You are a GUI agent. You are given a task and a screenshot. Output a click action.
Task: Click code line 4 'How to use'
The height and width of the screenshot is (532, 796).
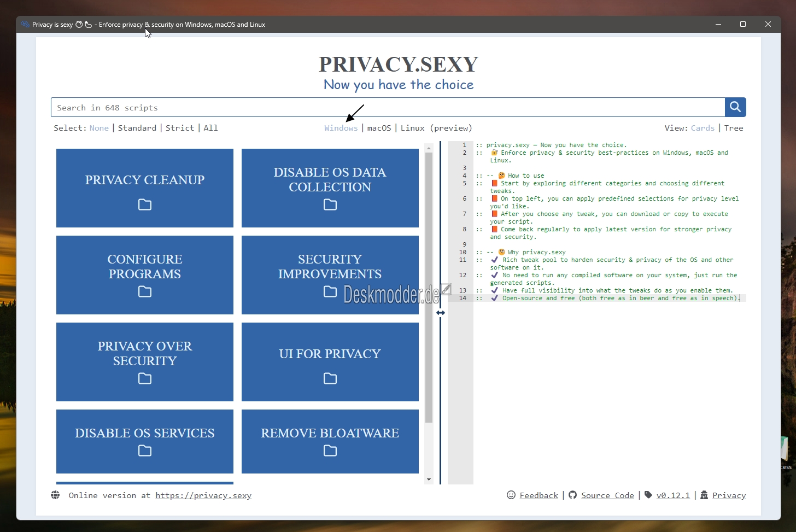pyautogui.click(x=510, y=176)
